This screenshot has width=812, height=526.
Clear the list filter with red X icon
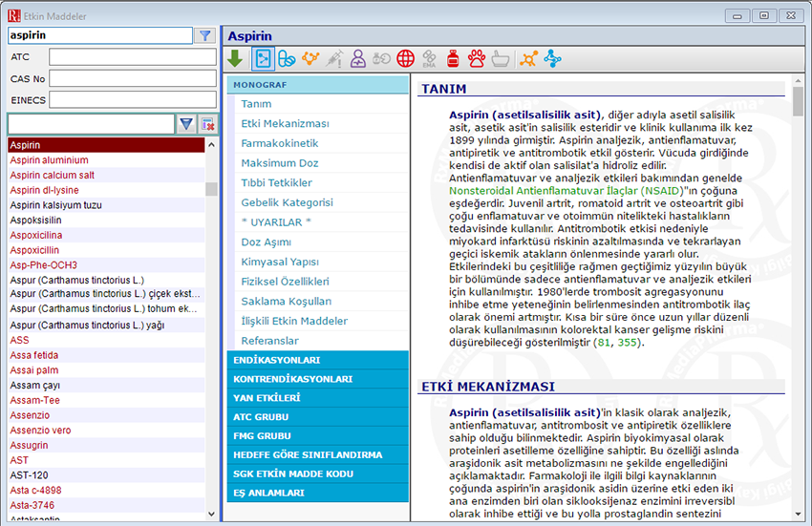(207, 124)
